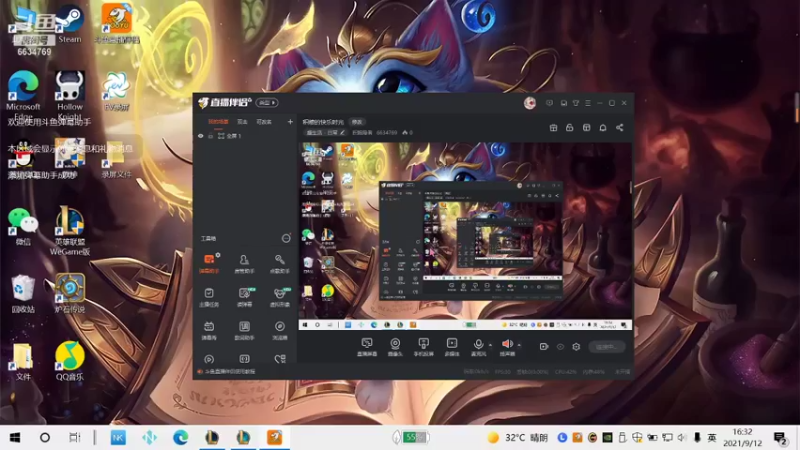Screen dimensions: 800x450
Task: Toggle the lock icon of 全屏 1 source
Action: [210, 136]
